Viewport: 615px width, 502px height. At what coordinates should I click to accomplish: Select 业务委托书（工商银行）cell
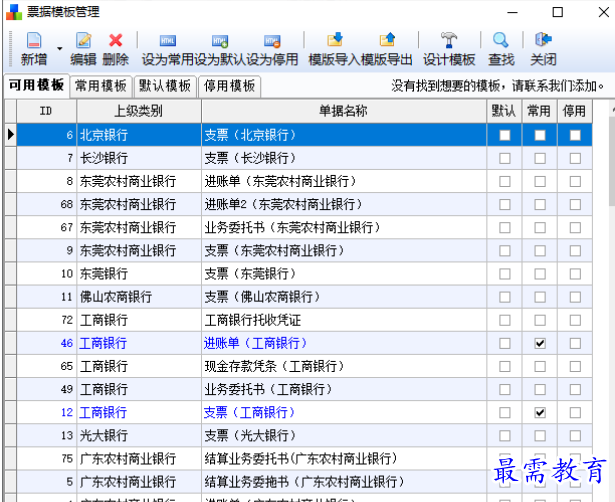pos(344,389)
